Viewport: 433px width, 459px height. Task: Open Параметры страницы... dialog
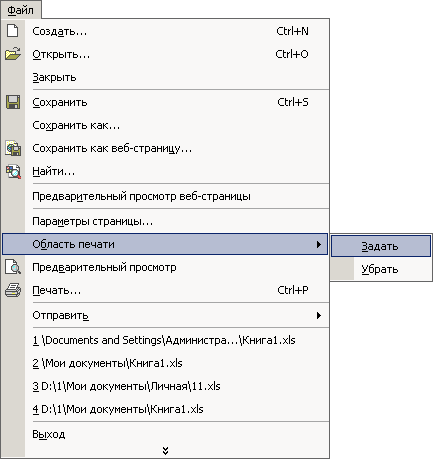point(165,221)
